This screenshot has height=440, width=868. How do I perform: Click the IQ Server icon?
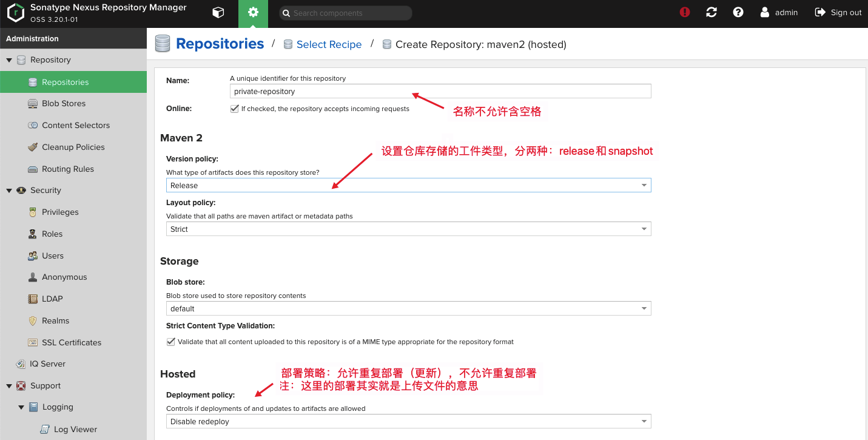[21, 364]
